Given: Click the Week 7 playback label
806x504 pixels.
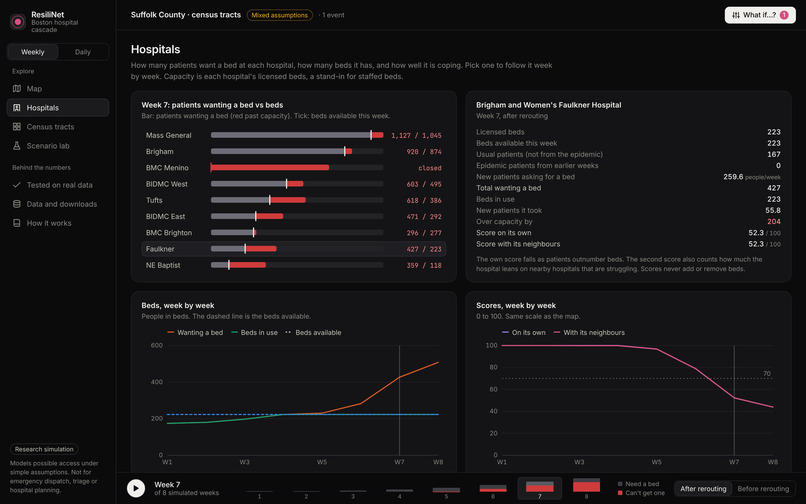Looking at the screenshot, I should pos(167,484).
